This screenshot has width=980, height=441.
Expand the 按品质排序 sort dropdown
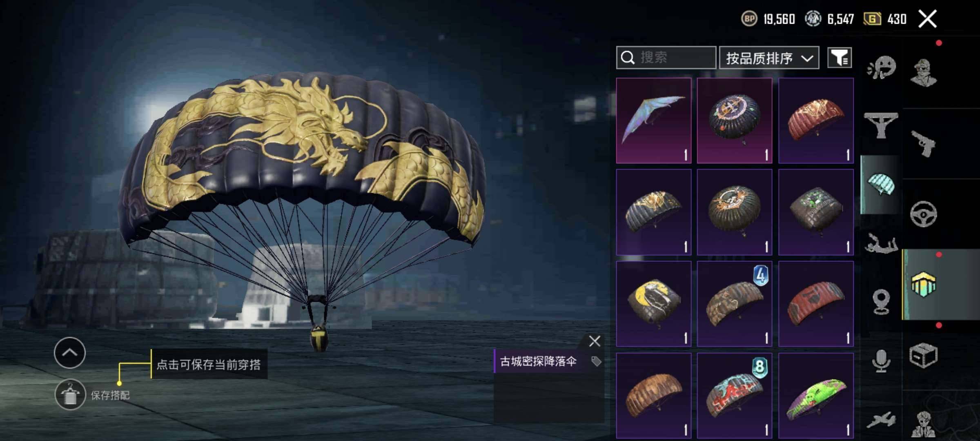[769, 58]
